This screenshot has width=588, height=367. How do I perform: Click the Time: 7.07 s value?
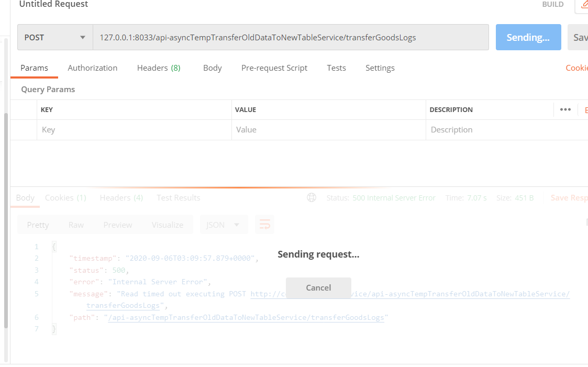pos(466,197)
